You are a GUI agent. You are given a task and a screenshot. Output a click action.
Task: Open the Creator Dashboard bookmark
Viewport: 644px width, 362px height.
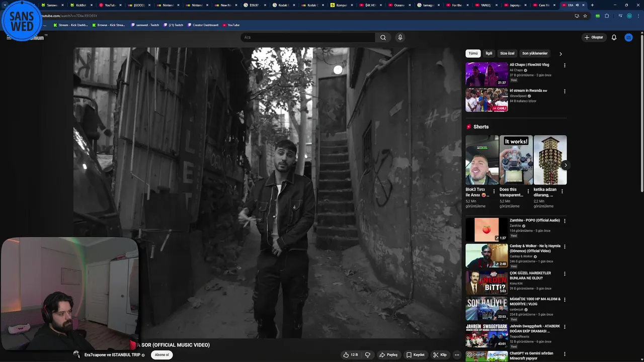point(203,25)
